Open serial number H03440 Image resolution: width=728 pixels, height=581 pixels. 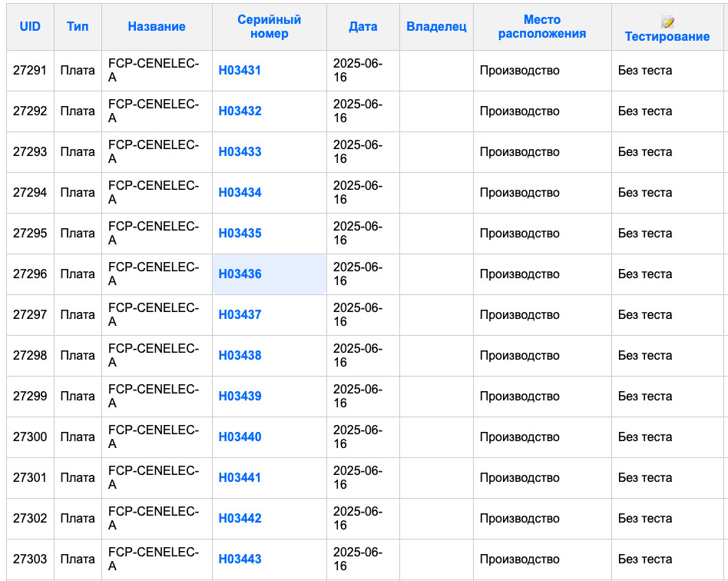pos(240,437)
